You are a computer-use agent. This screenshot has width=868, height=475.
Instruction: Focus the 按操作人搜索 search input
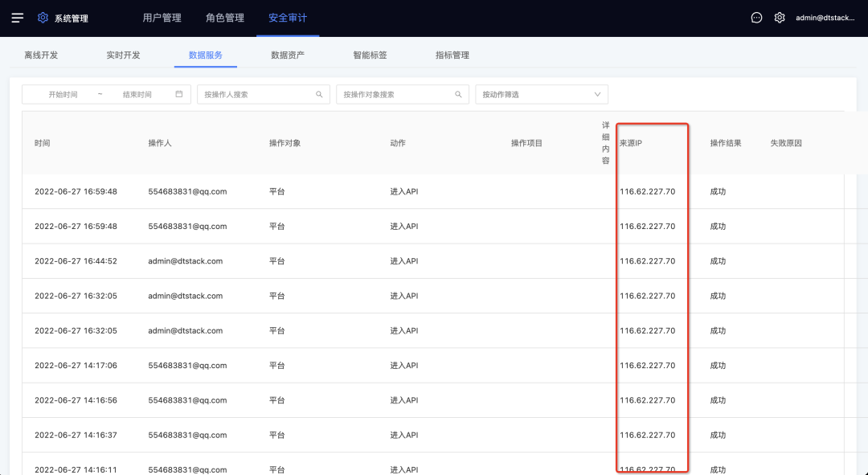click(x=256, y=94)
